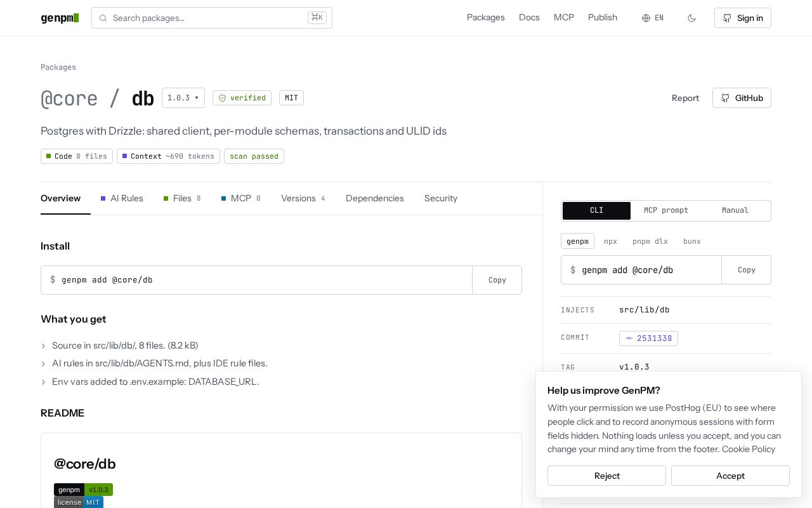
Task: Click the GitHub octocat icon beside Report
Action: tap(726, 98)
